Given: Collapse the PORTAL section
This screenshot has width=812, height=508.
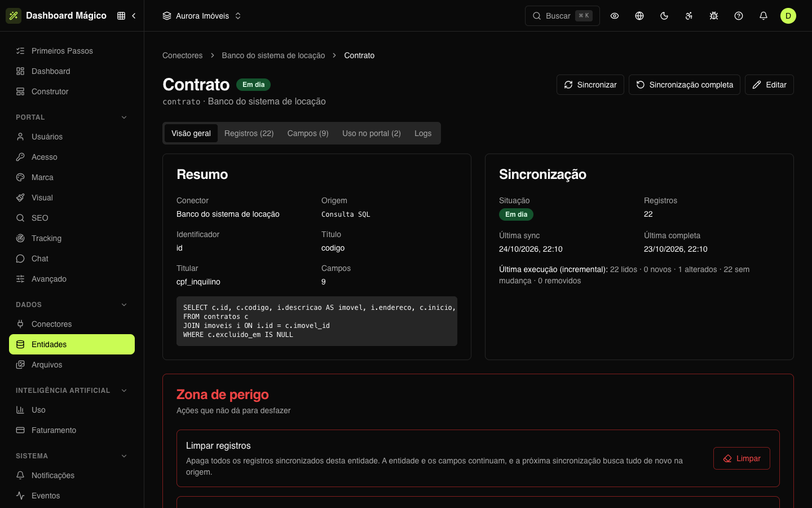Looking at the screenshot, I should [72, 117].
